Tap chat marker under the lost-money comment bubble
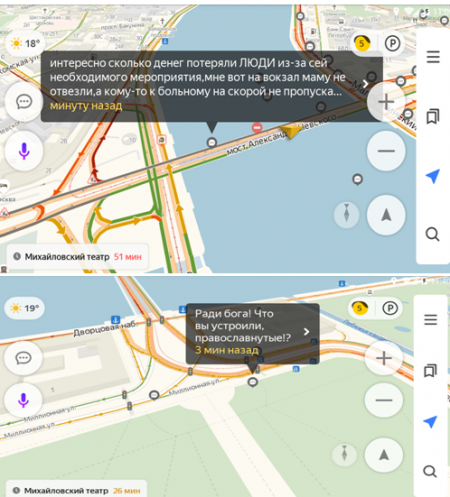Image resolution: width=450 pixels, height=497 pixels. click(x=212, y=143)
